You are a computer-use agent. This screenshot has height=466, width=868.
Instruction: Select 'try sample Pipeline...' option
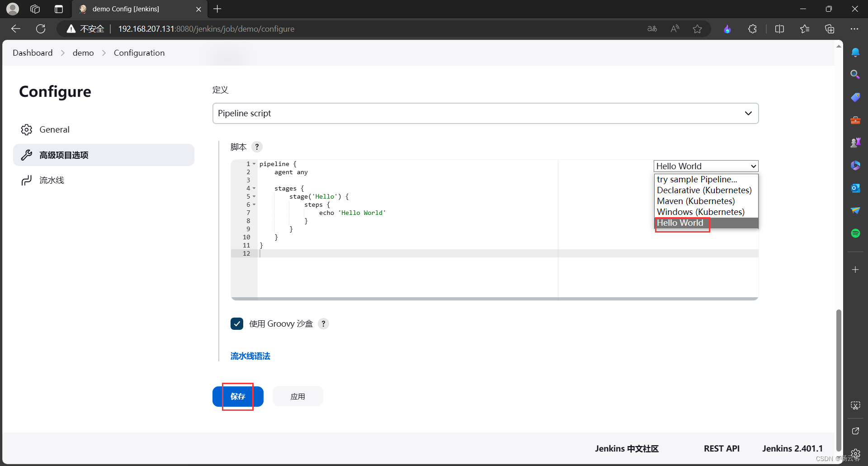pyautogui.click(x=706, y=179)
